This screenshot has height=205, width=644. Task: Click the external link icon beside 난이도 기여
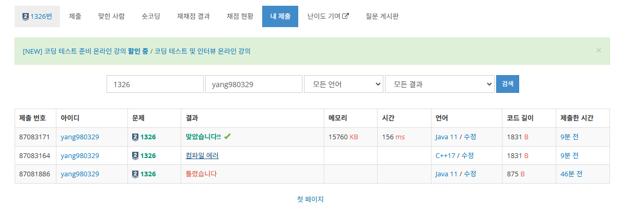(345, 16)
